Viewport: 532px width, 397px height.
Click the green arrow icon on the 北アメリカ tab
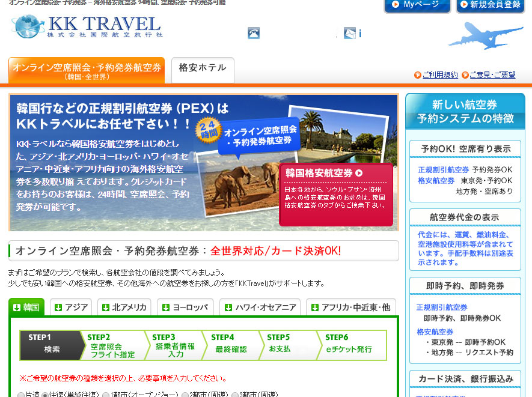point(106,308)
